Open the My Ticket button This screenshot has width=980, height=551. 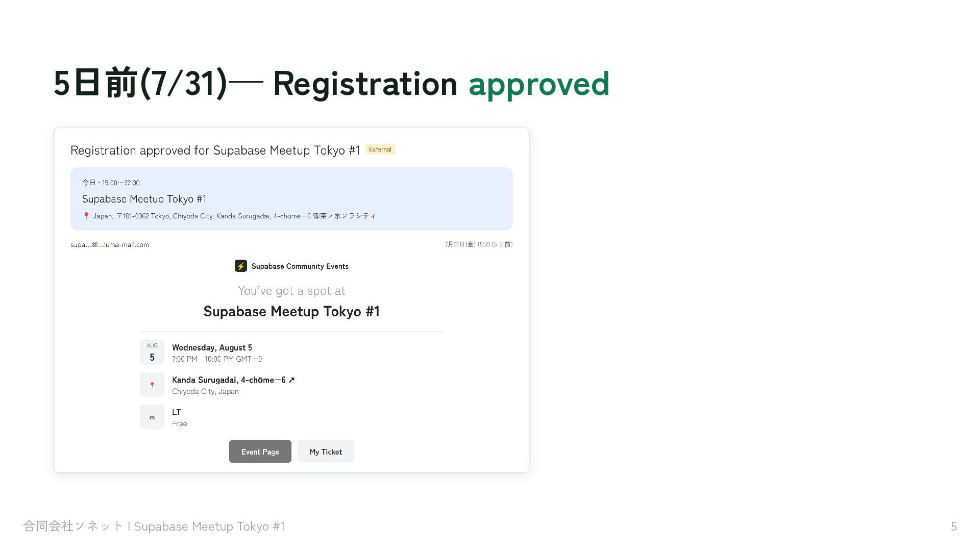(326, 452)
